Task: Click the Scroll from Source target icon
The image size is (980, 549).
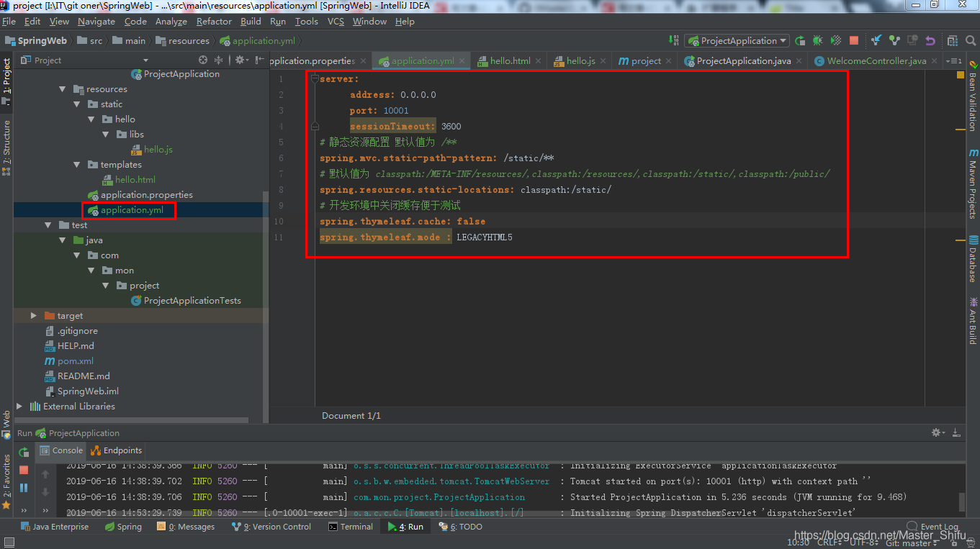Action: pyautogui.click(x=203, y=60)
